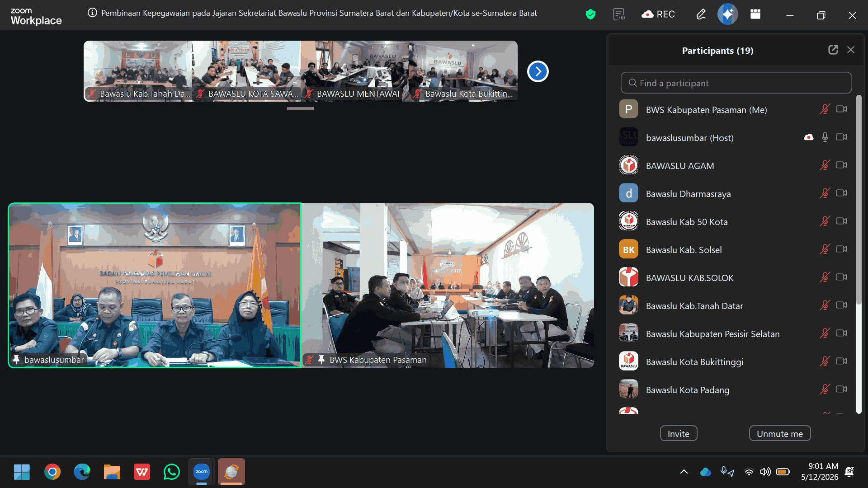Select Bawaslu Kab.Tanah Datar video thumbnail
868x488 pixels.
click(138, 71)
